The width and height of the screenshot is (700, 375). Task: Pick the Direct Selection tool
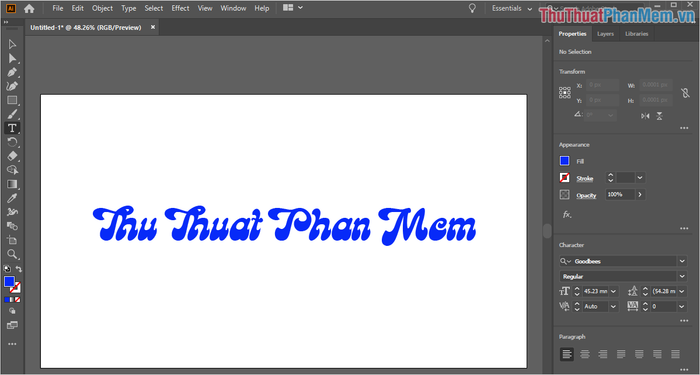[12, 58]
